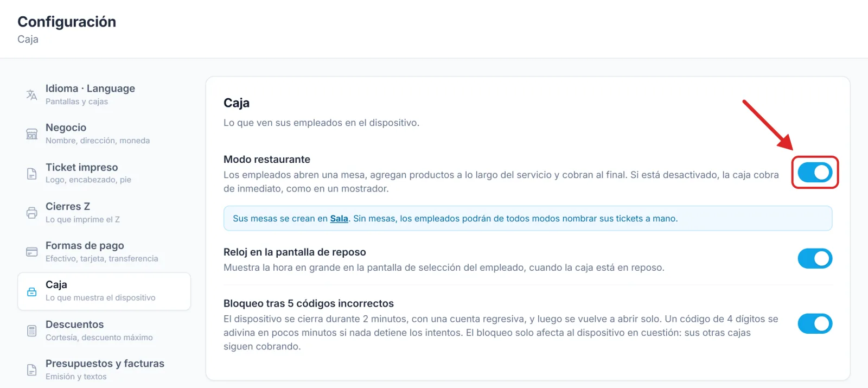Image resolution: width=868 pixels, height=388 pixels.
Task: Click 'Emisión y textos' subtitle
Action: pos(76,377)
